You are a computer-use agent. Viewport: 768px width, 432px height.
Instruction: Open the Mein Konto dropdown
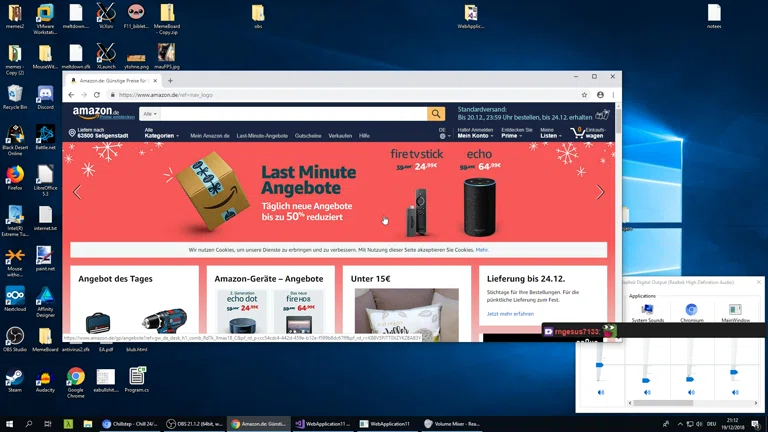coord(474,135)
